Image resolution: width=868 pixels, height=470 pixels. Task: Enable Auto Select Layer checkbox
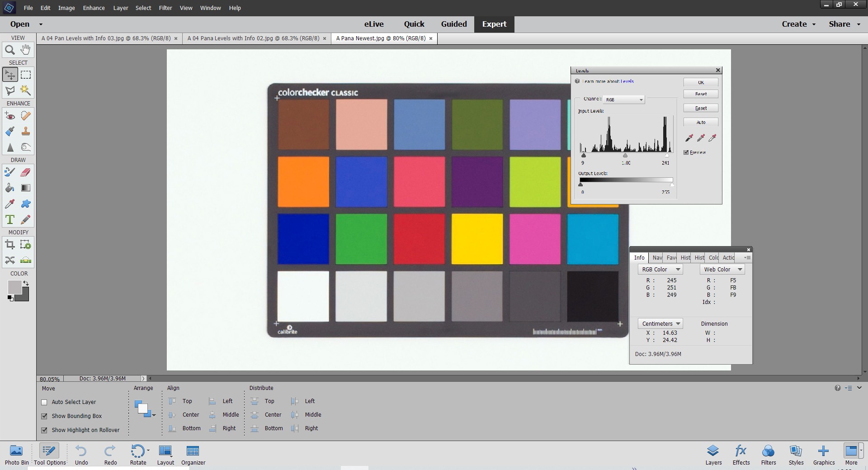[44, 402]
